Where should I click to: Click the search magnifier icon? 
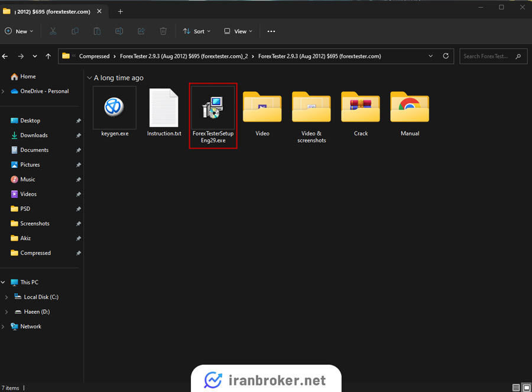(518, 56)
